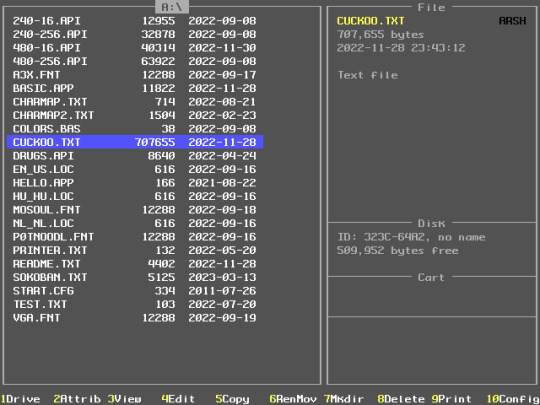The image size is (540, 405).
Task: Choose CHARMAP.TXT in the list
Action: coord(135,102)
